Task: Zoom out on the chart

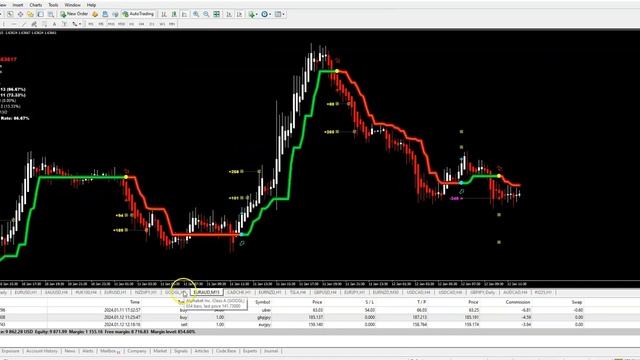Action: tap(206, 14)
